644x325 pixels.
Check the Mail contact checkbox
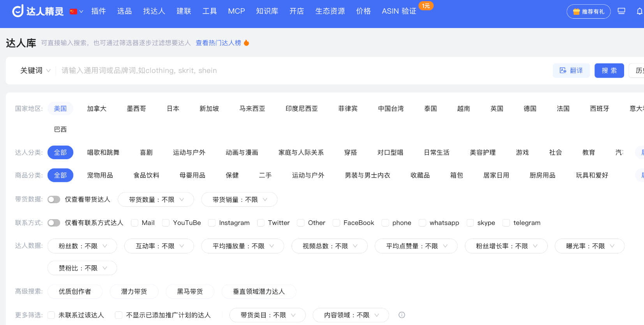point(135,223)
